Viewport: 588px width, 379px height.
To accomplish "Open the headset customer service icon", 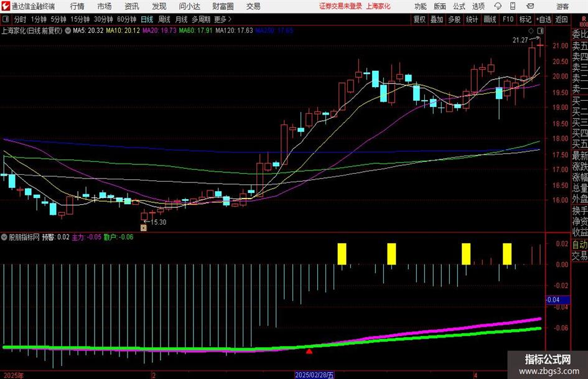I will click(498, 6).
